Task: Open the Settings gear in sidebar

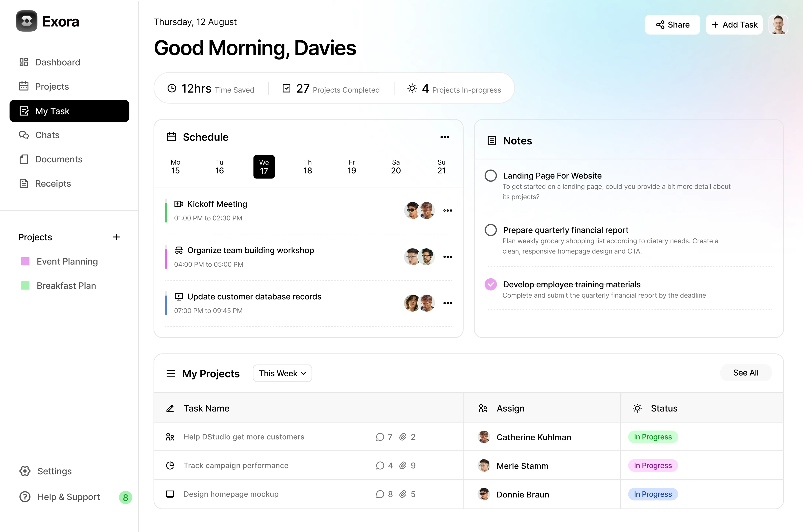Action: point(25,471)
